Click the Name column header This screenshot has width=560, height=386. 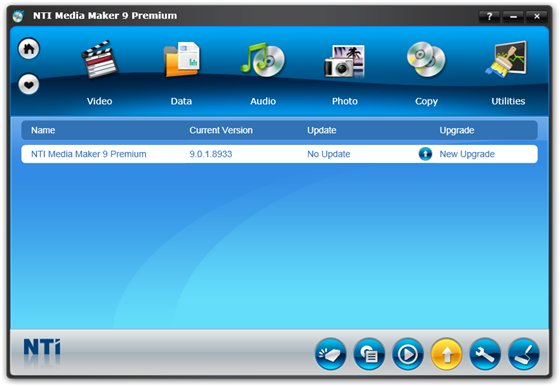pyautogui.click(x=43, y=130)
